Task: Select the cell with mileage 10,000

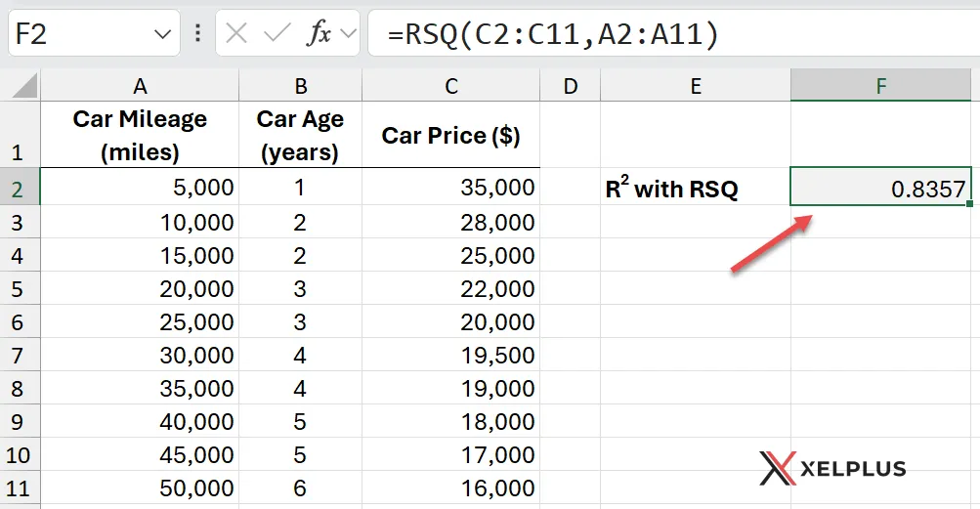Action: click(x=140, y=222)
